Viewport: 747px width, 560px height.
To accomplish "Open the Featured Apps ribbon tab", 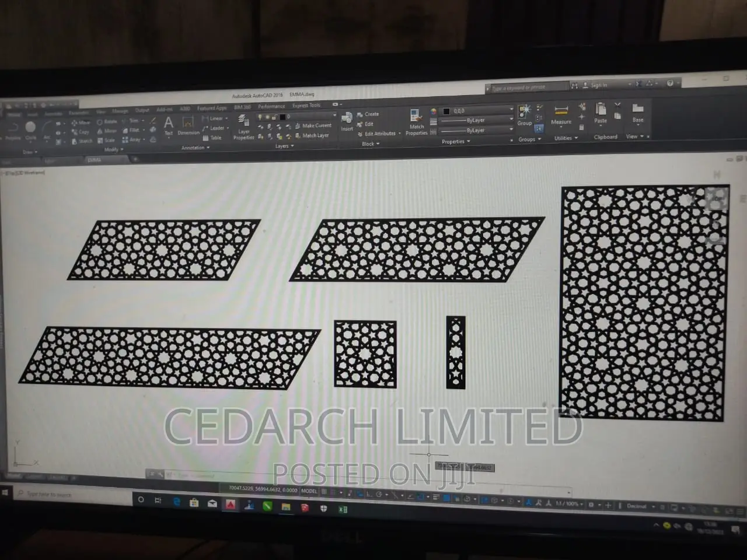I will click(211, 108).
